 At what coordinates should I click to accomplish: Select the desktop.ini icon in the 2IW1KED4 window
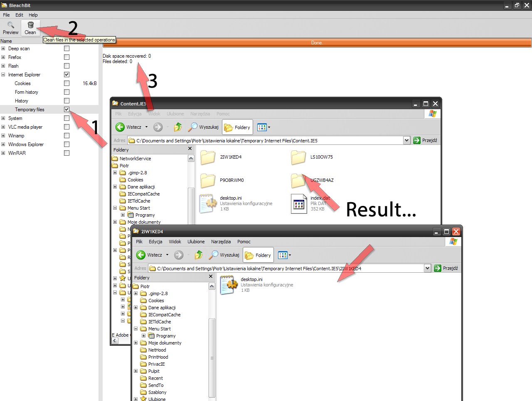[229, 285]
